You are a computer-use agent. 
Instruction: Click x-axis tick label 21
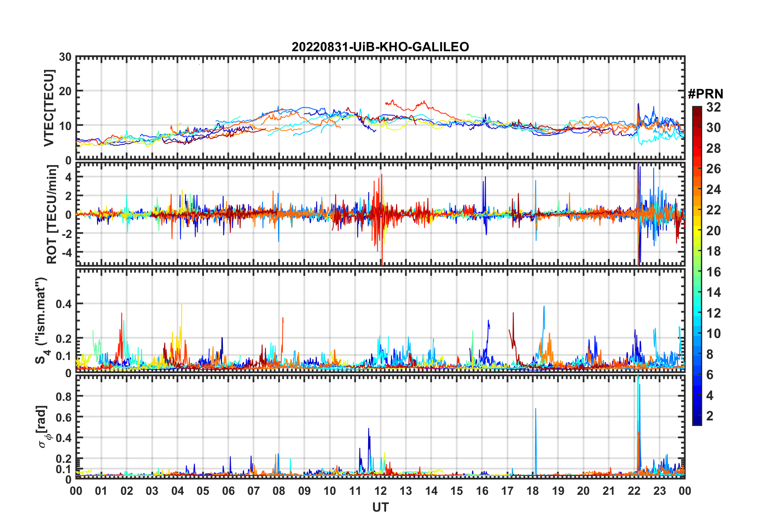tap(609, 491)
